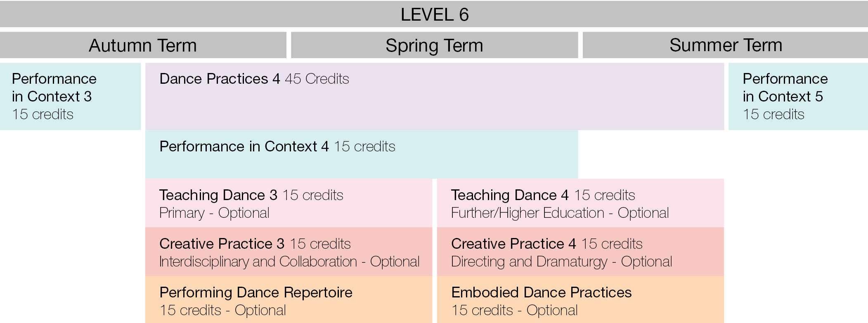The height and width of the screenshot is (323, 868).
Task: Click 15 credits under Performance in Context 5
Action: 773,114
